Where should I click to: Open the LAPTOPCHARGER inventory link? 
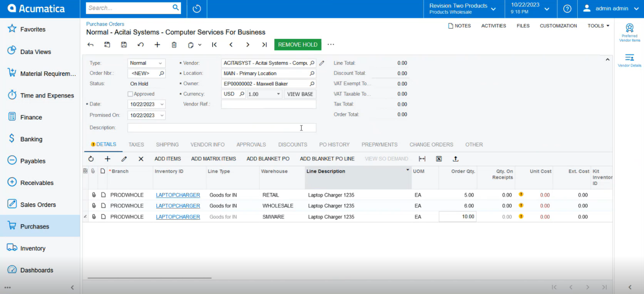[x=178, y=195]
